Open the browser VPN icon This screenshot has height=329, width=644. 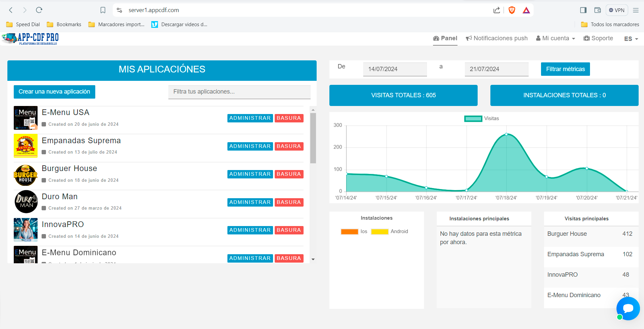(616, 10)
